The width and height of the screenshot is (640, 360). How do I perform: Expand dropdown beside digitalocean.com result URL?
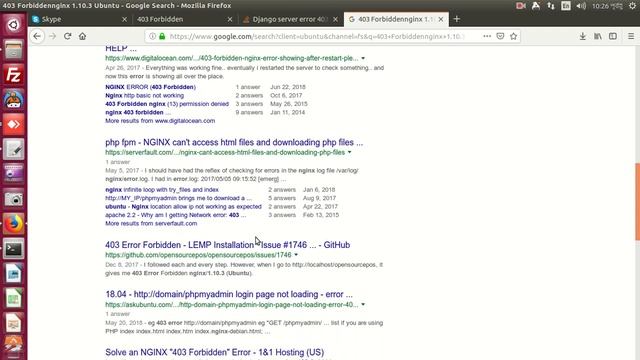[x=363, y=58]
